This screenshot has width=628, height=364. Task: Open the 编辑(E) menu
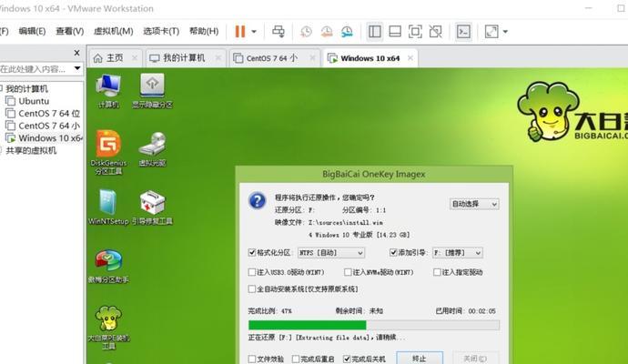coord(32,31)
